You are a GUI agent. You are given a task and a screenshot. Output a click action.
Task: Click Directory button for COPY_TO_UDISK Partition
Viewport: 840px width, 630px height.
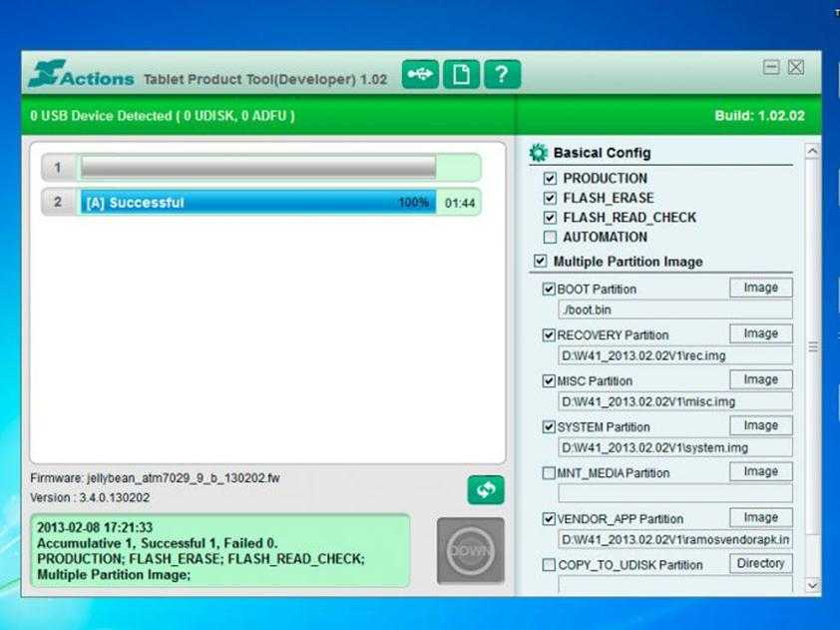pos(760,563)
